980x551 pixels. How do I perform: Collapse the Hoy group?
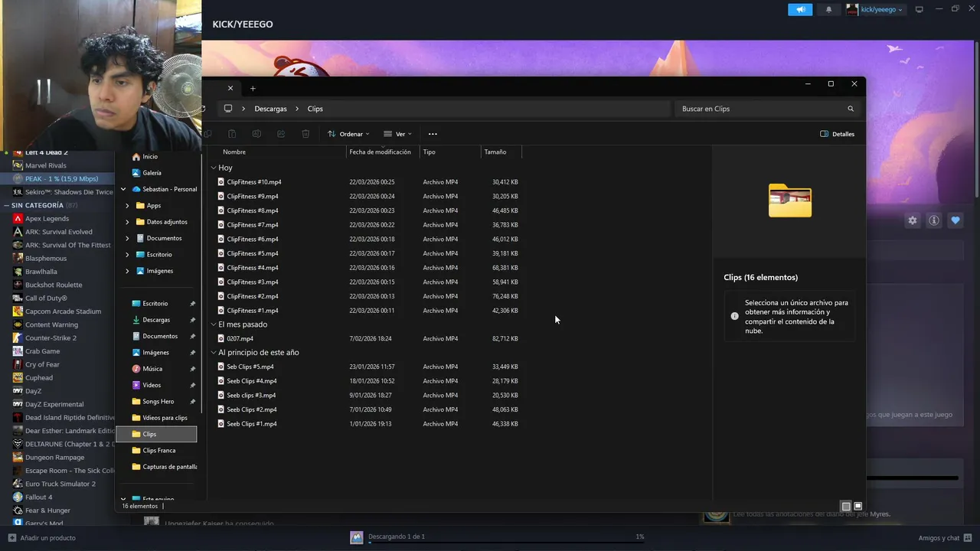[214, 168]
